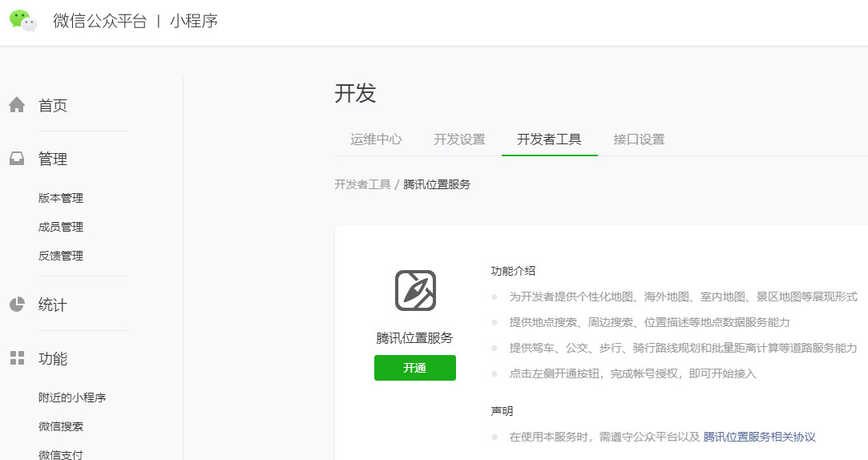Click the line starting 点击左侧开通按钮

[632, 373]
